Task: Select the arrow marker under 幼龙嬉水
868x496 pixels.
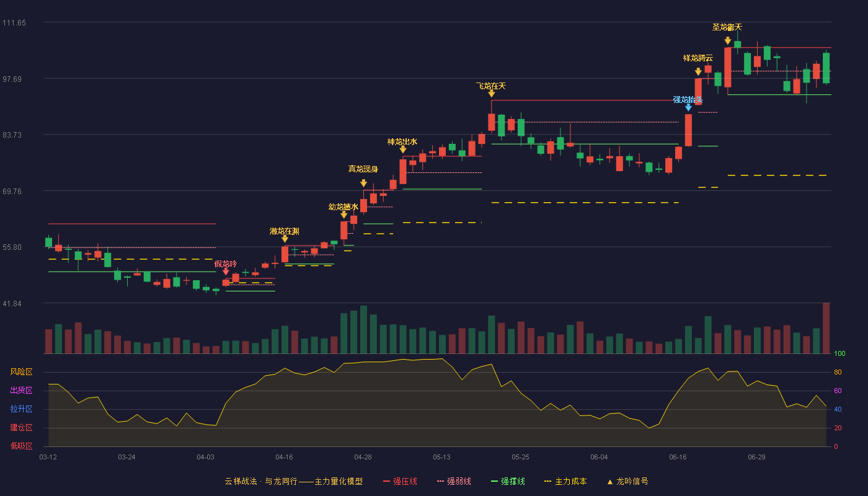Action: coord(344,215)
